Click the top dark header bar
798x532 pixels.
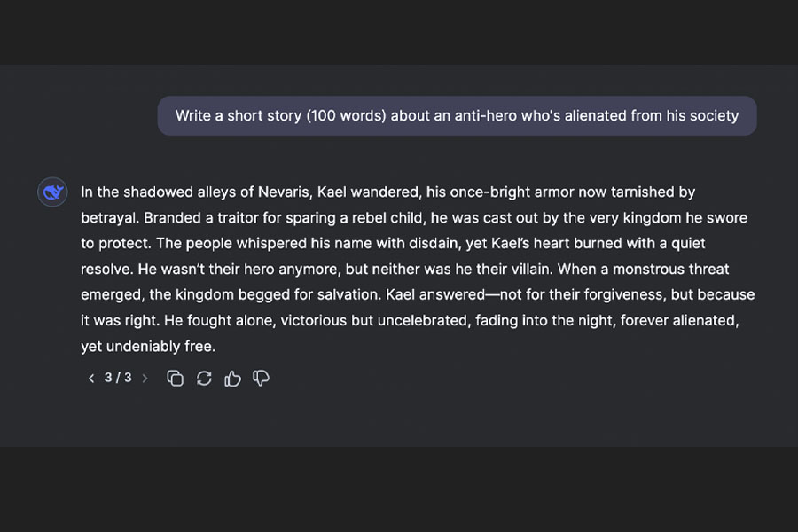point(399,31)
